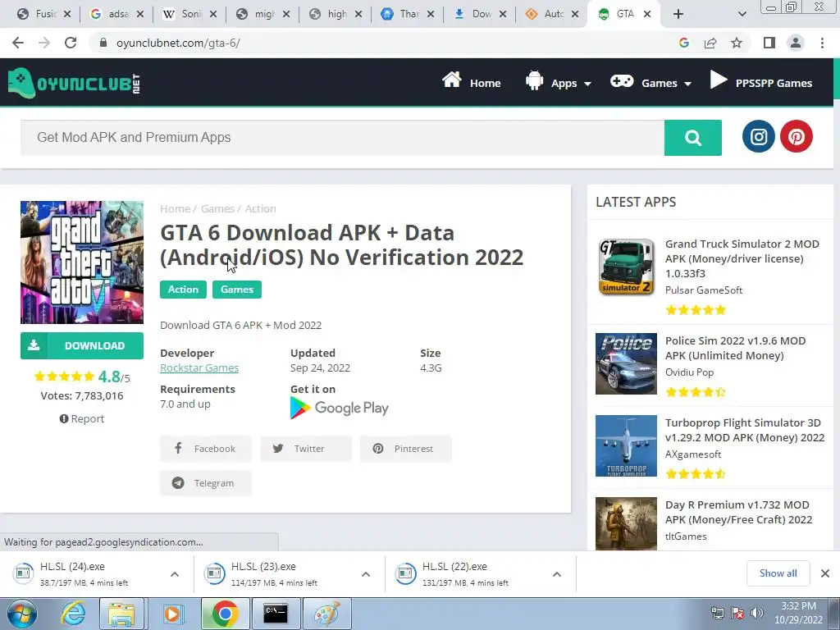Open Windows Media Player in taskbar
The image size is (840, 630).
[172, 614]
